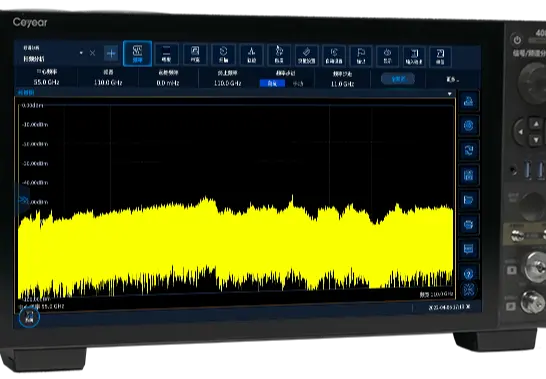The width and height of the screenshot is (546, 379).
Task: Push the hardware power button
Action: [517, 39]
